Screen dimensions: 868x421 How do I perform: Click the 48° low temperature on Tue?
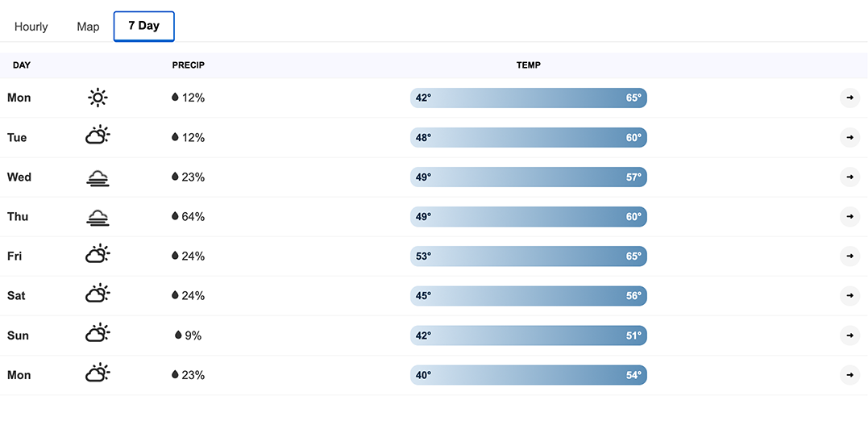[423, 137]
